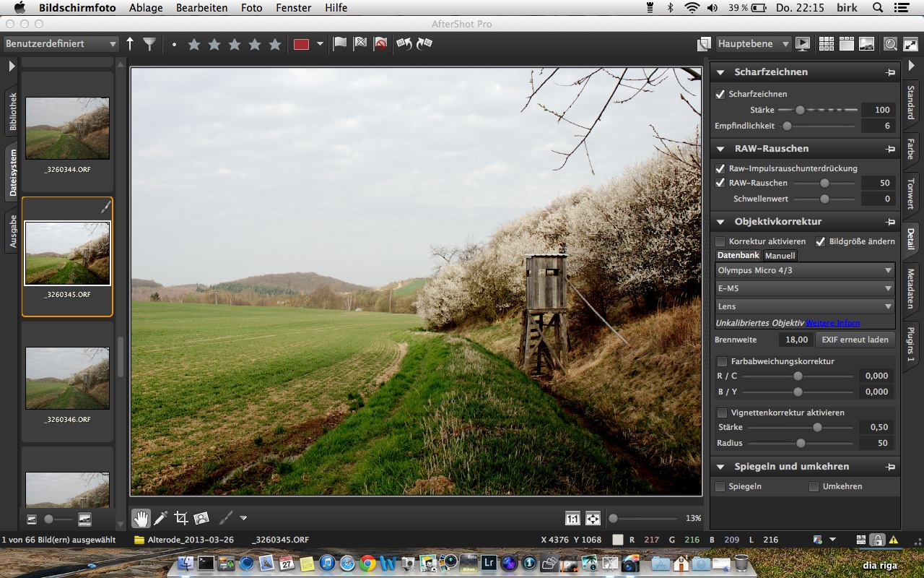Image resolution: width=924 pixels, height=578 pixels.
Task: Set rating to three stars
Action: (x=235, y=44)
